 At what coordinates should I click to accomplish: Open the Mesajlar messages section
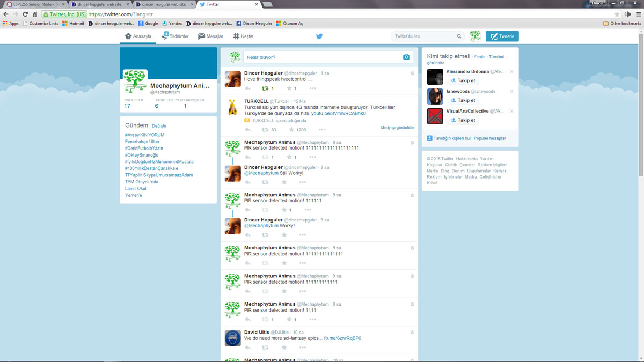pos(209,35)
